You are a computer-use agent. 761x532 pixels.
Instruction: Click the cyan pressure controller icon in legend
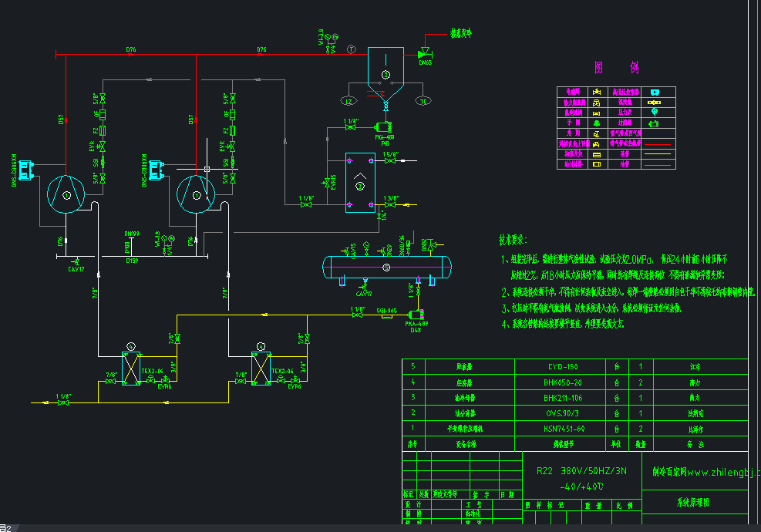(x=655, y=93)
